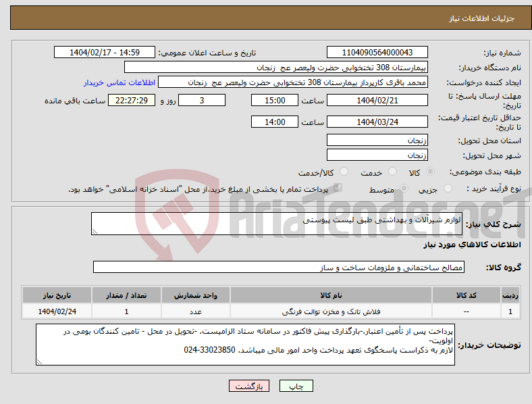Click the delivery province field زنجان
532x404 pixels.
coord(377,140)
